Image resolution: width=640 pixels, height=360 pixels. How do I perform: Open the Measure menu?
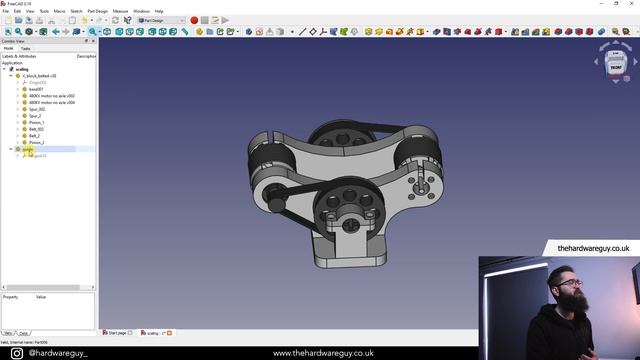120,11
